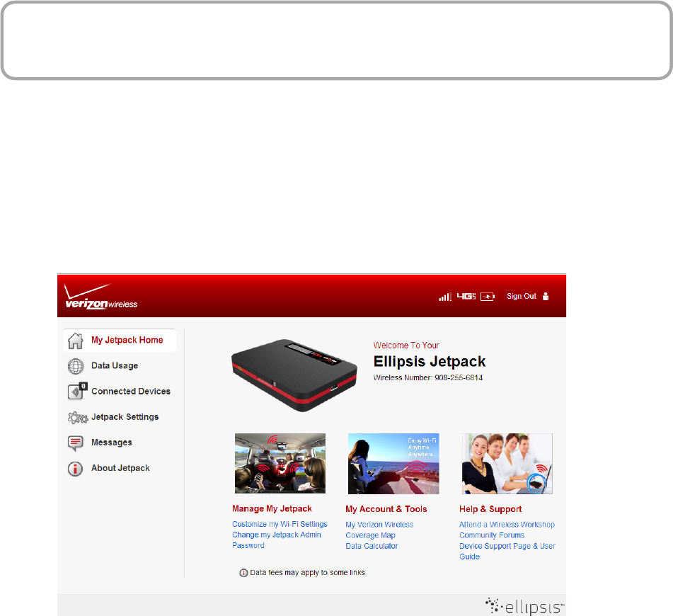Click the Help & Support people thumbnail
This screenshot has height=616, width=673.
pos(507,464)
